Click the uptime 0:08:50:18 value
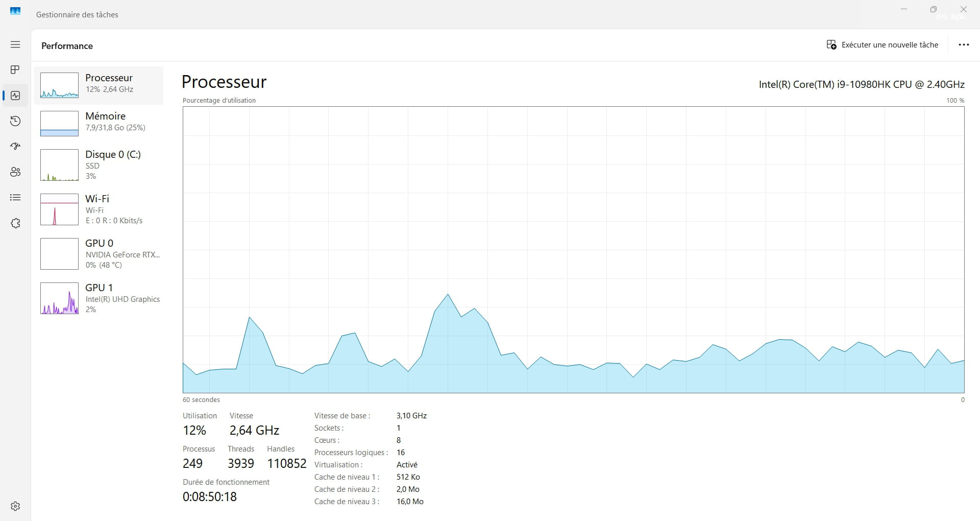Image resolution: width=980 pixels, height=521 pixels. (x=210, y=497)
